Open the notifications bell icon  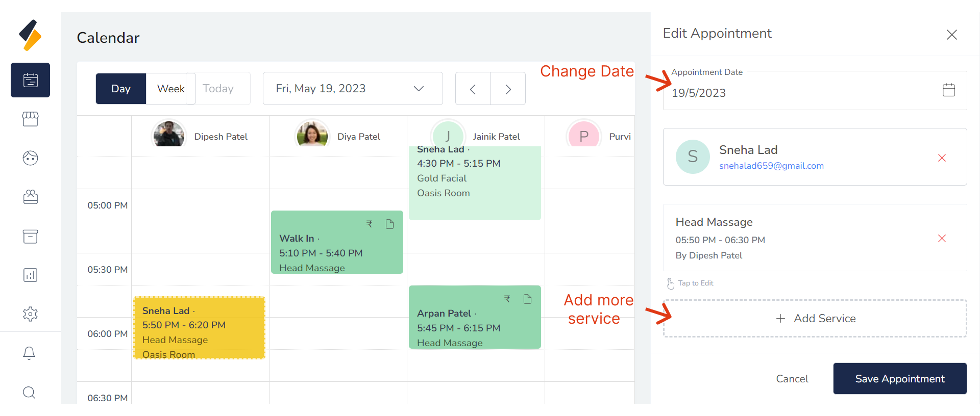(29, 353)
